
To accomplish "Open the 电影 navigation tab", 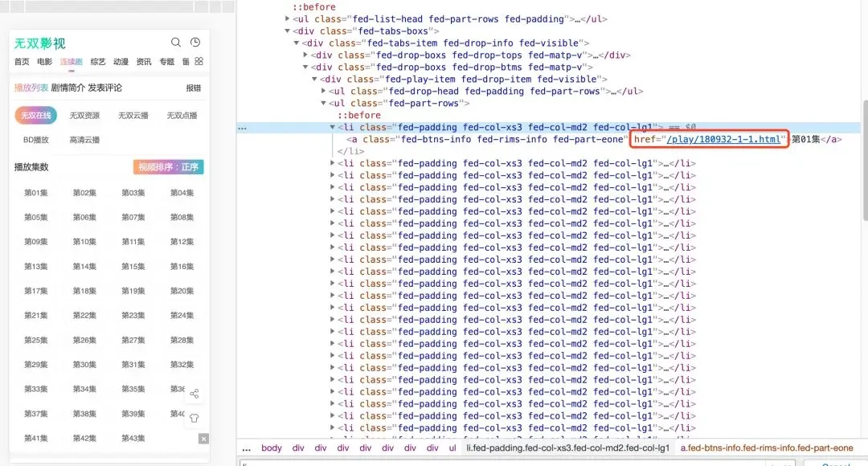I will (44, 62).
